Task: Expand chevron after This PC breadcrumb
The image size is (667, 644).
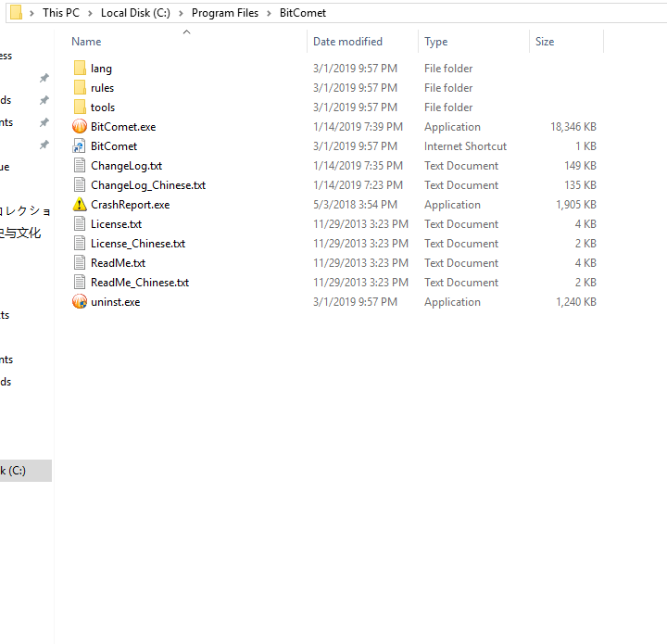Action: tap(90, 13)
